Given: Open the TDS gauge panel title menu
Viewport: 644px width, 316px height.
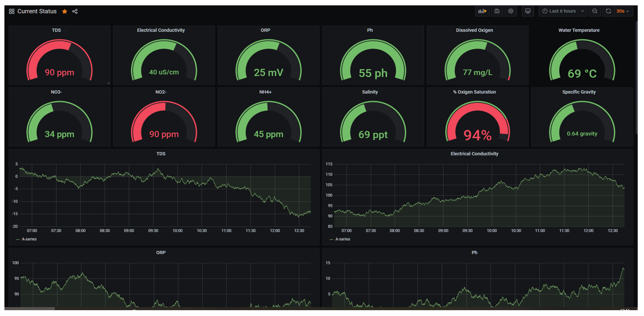Looking at the screenshot, I should [x=56, y=30].
